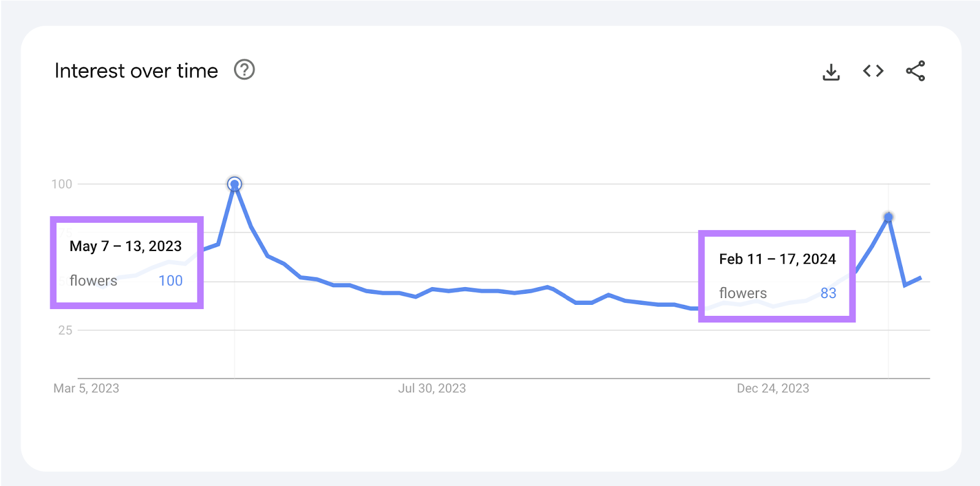980x486 pixels.
Task: Click the flowers 100 value link
Action: click(x=170, y=281)
